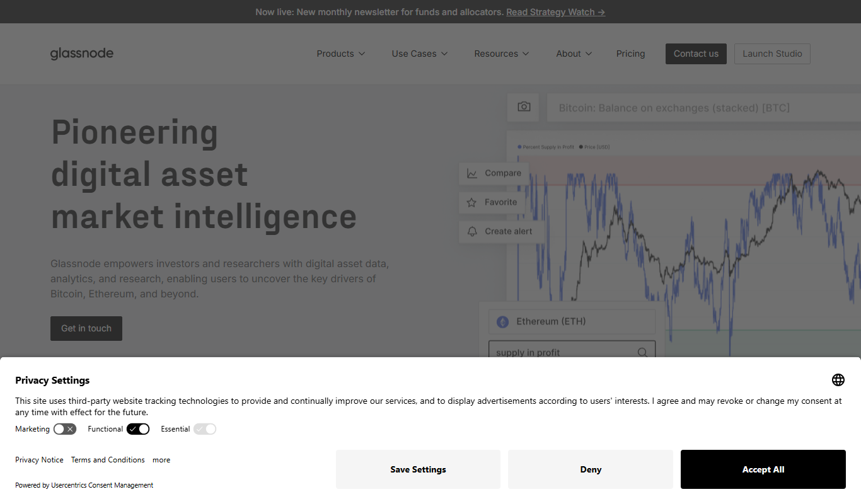
Task: Click the camera snapshot icon above the chart
Action: click(524, 107)
